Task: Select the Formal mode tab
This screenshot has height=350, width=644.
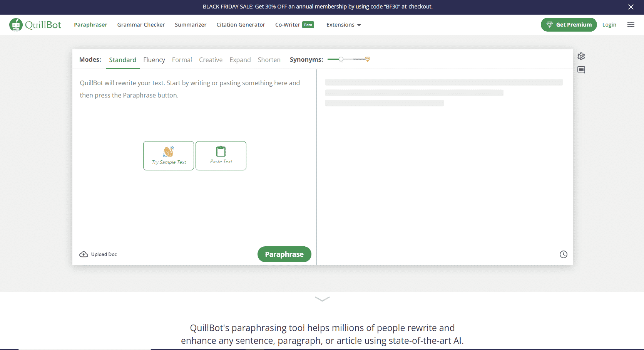Action: click(x=182, y=60)
